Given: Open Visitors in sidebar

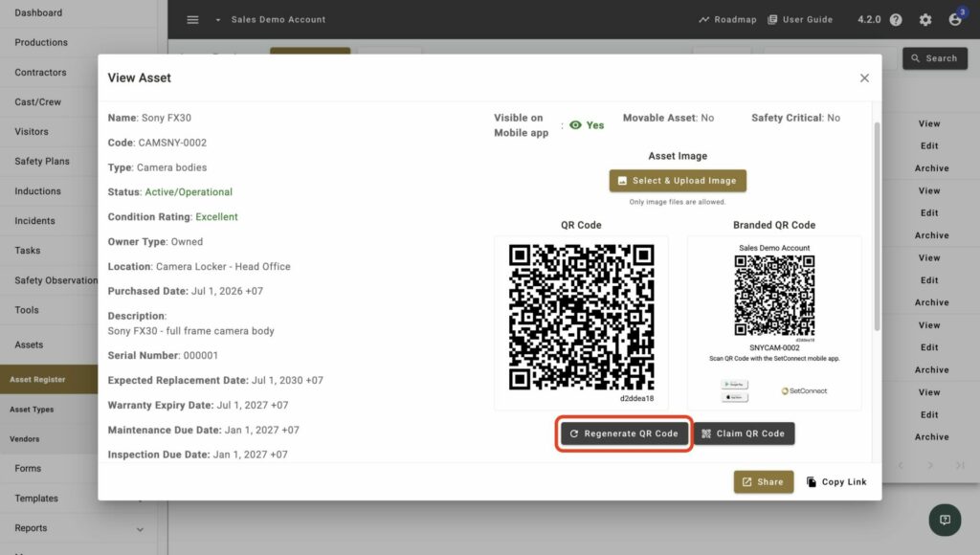Looking at the screenshot, I should [32, 131].
